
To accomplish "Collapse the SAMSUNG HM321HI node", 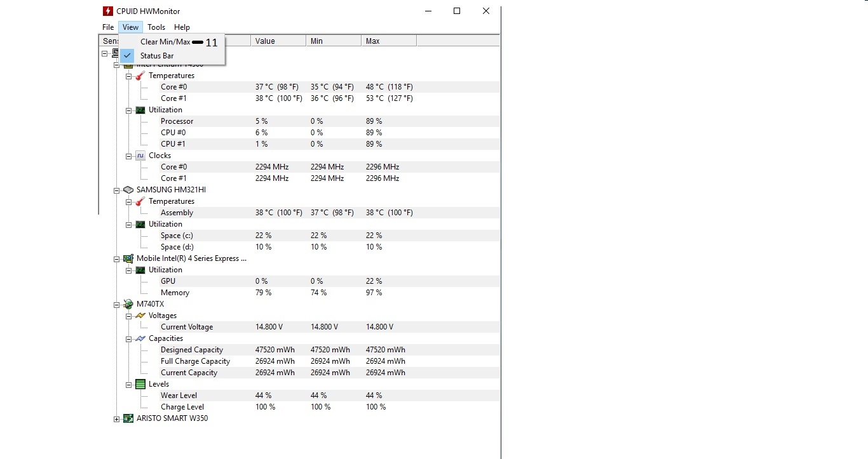I will (116, 190).
